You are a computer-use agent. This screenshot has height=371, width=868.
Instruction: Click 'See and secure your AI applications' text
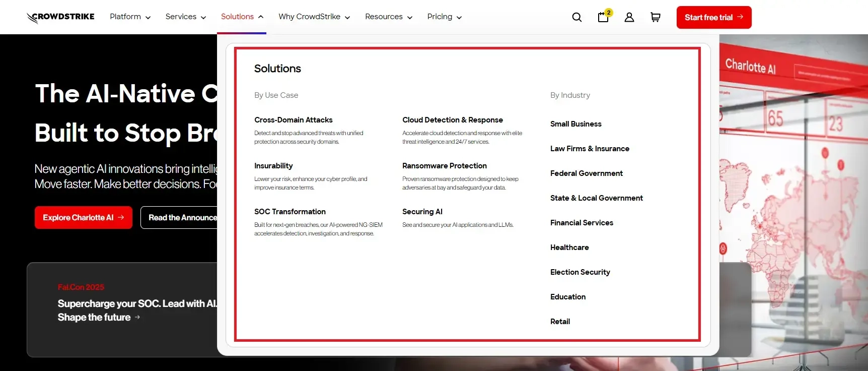458,225
